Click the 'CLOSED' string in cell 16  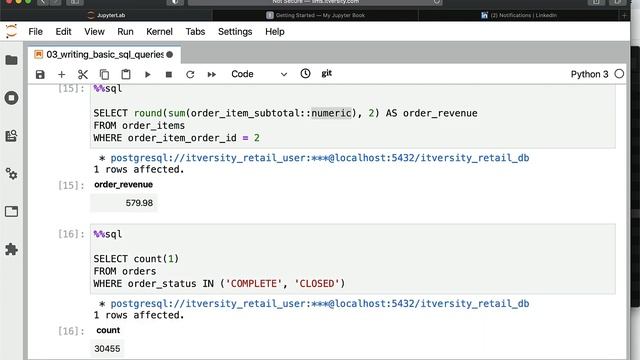317,284
